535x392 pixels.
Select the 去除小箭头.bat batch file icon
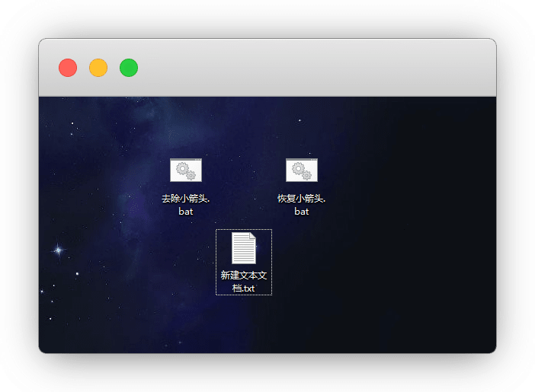click(x=185, y=170)
